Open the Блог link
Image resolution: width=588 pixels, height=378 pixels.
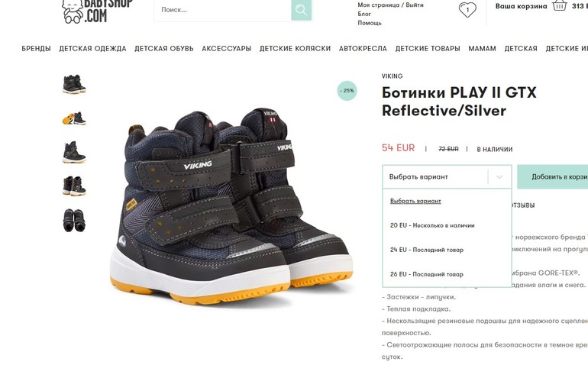pos(364,14)
